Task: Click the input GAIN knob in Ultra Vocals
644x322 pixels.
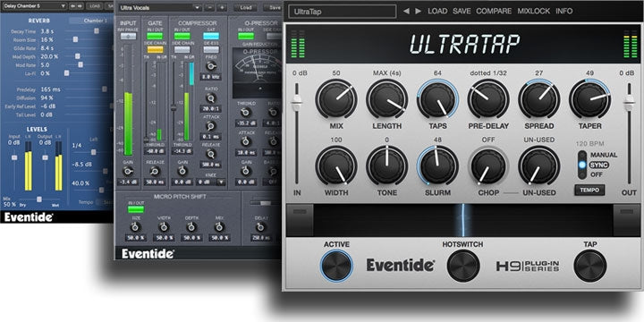Action: click(x=129, y=172)
